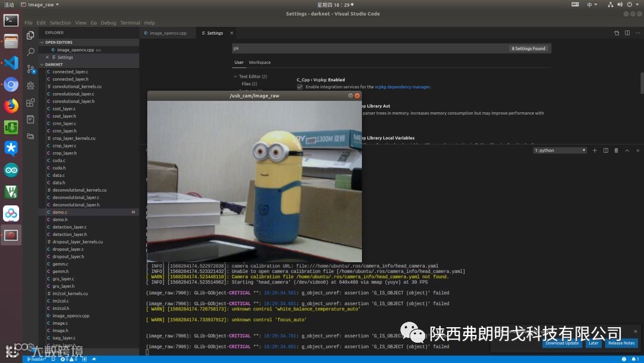Click the clock in the top bar
The image size is (644, 363).
coord(335,5)
